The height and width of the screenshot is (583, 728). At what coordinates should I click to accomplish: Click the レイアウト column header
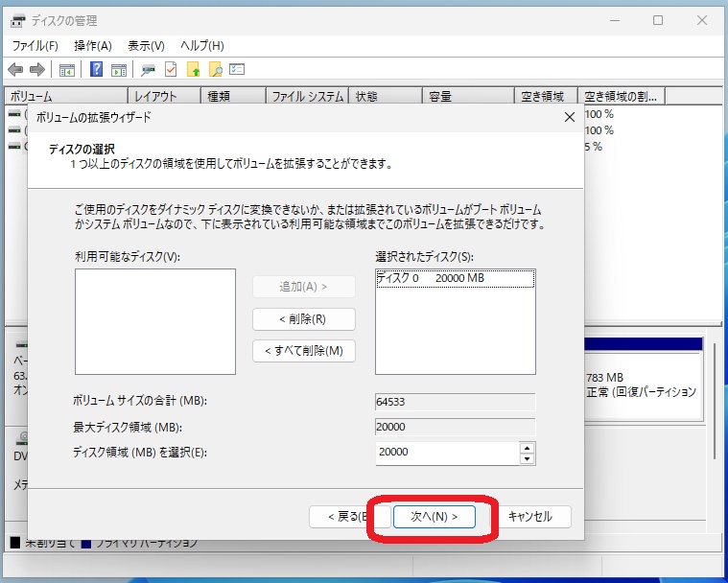click(x=164, y=97)
